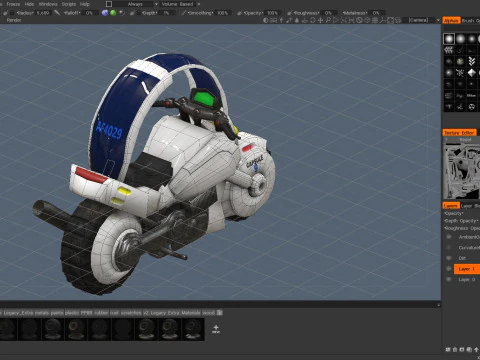This screenshot has width=480, height=360.
Task: Click the half-circle shading icon in navigation bar
Action: tap(266, 20)
